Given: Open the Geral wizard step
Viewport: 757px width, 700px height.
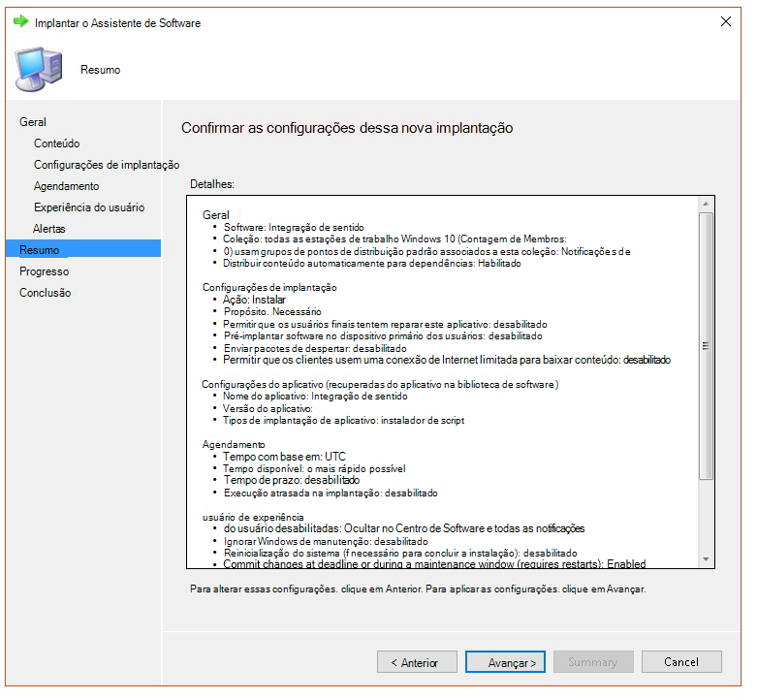Looking at the screenshot, I should [33, 122].
